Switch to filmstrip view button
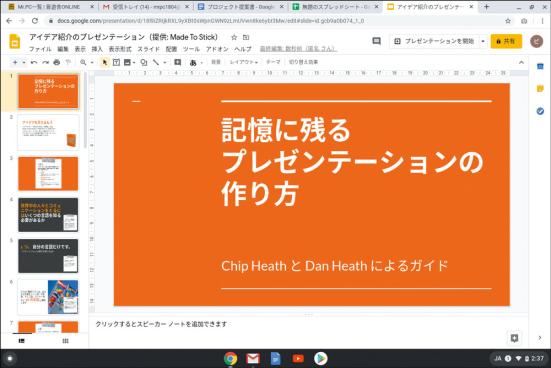 tap(21, 341)
